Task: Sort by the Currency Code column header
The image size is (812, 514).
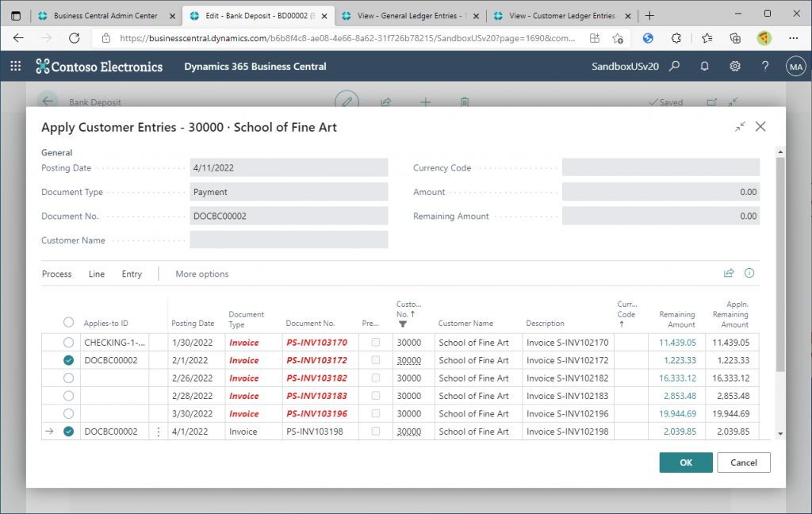Action: [626, 313]
